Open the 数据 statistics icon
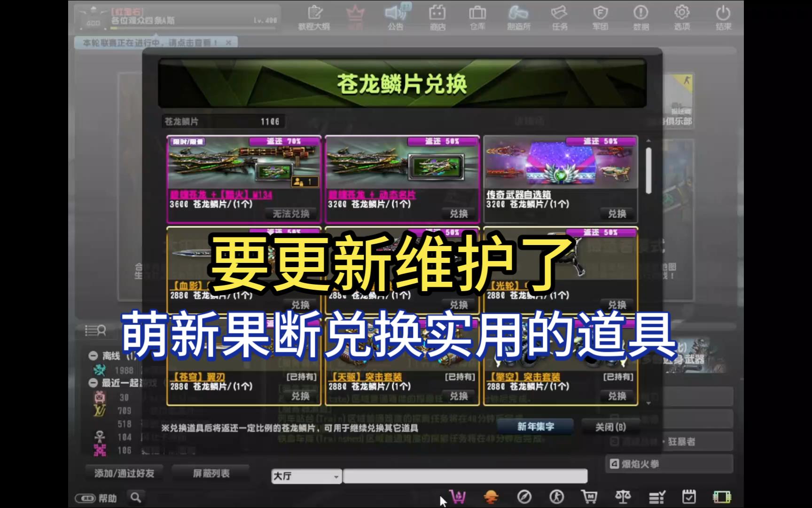Image resolution: width=812 pixels, height=508 pixels. point(641,17)
